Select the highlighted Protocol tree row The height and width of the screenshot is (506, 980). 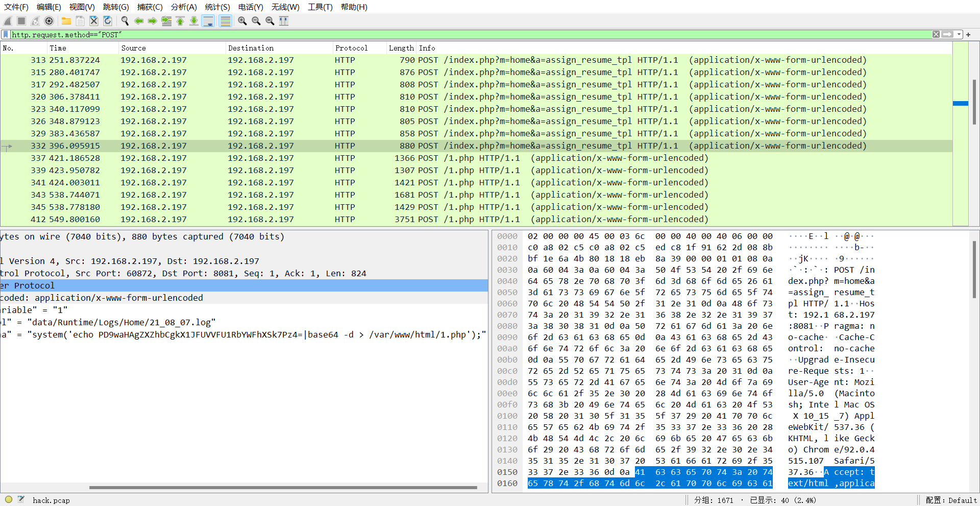pyautogui.click(x=244, y=285)
